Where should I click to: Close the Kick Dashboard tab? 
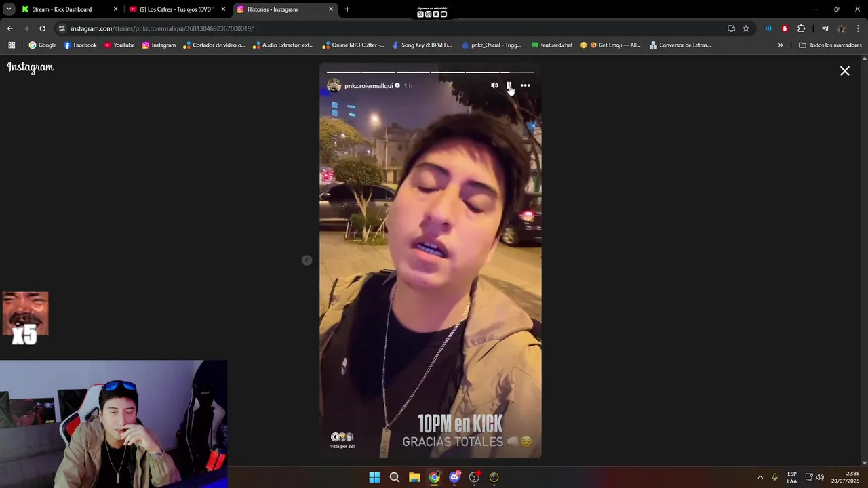tap(115, 9)
